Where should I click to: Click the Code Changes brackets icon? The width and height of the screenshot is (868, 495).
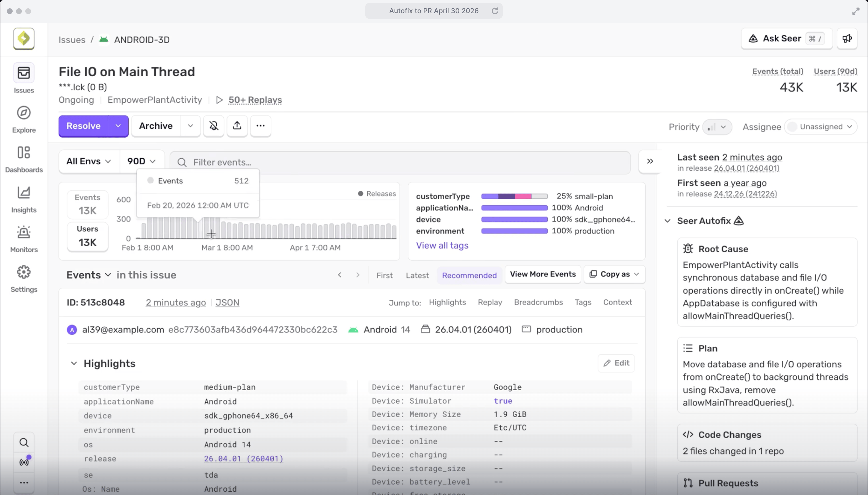pyautogui.click(x=688, y=434)
